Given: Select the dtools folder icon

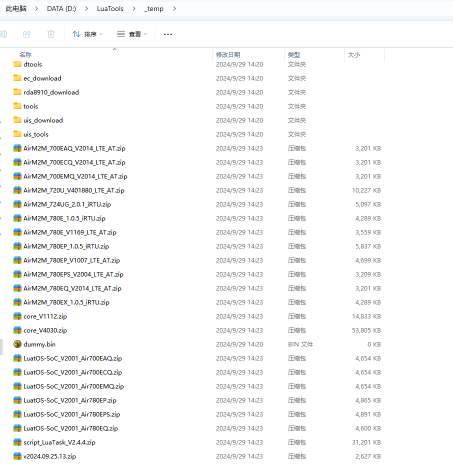Looking at the screenshot, I should pyautogui.click(x=17, y=64).
